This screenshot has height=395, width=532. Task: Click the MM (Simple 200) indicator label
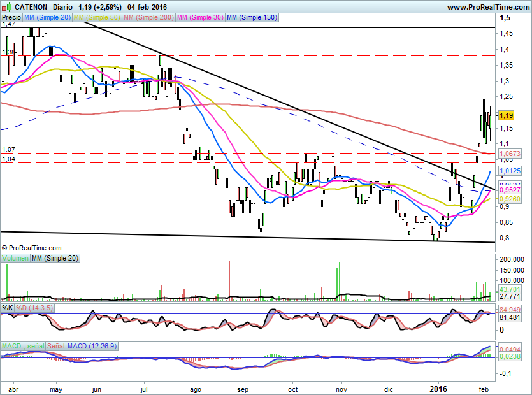point(148,18)
